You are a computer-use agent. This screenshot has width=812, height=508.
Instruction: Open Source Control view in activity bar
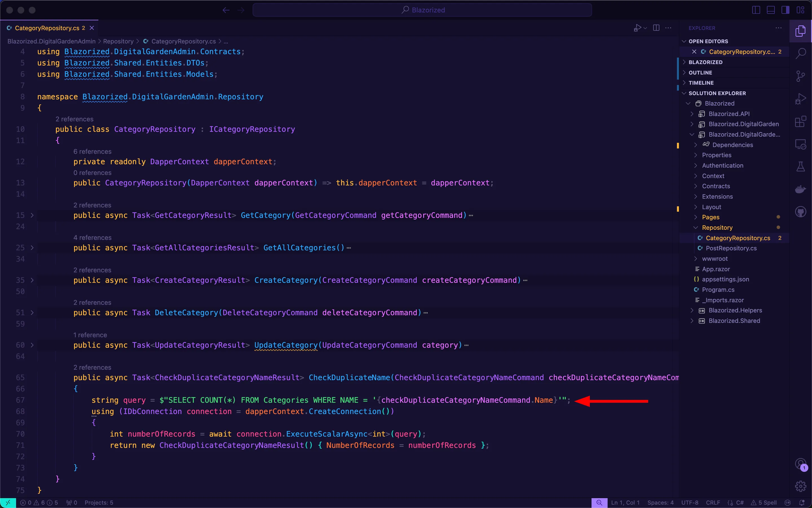click(x=800, y=76)
